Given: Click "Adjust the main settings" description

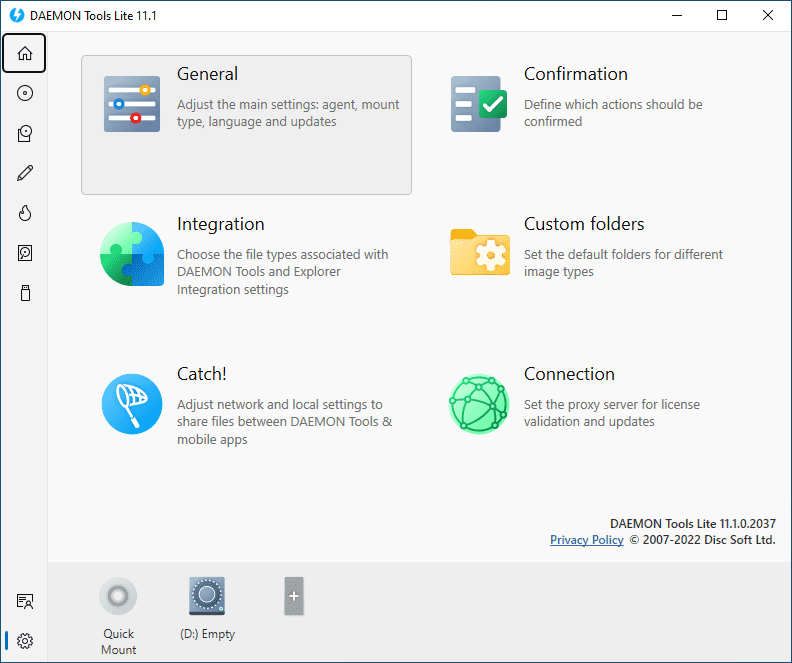Looking at the screenshot, I should point(288,113).
